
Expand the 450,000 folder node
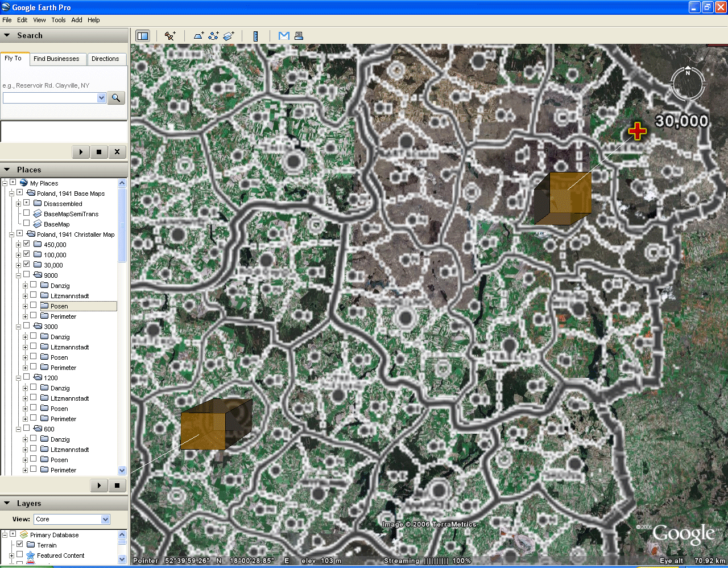pos(18,245)
